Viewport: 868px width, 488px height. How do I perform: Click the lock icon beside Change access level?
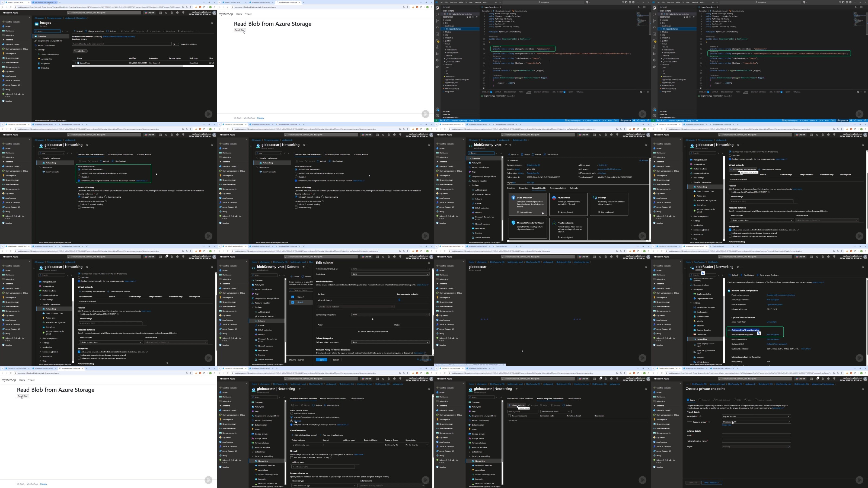pos(86,31)
